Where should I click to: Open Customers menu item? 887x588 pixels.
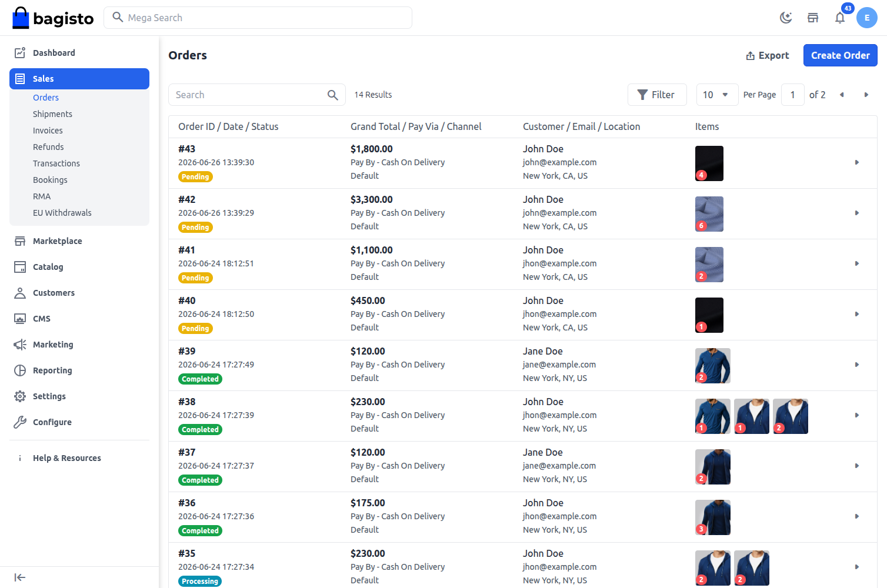pos(79,293)
